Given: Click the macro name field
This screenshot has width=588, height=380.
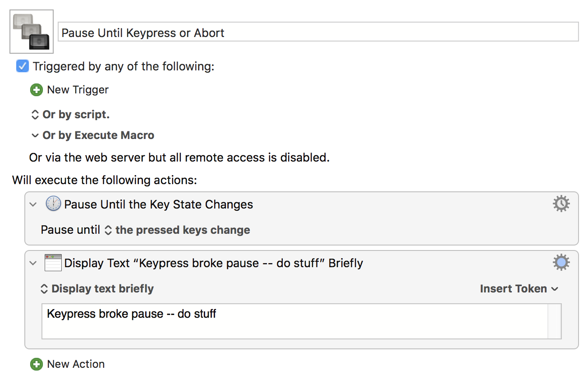Looking at the screenshot, I should [318, 32].
